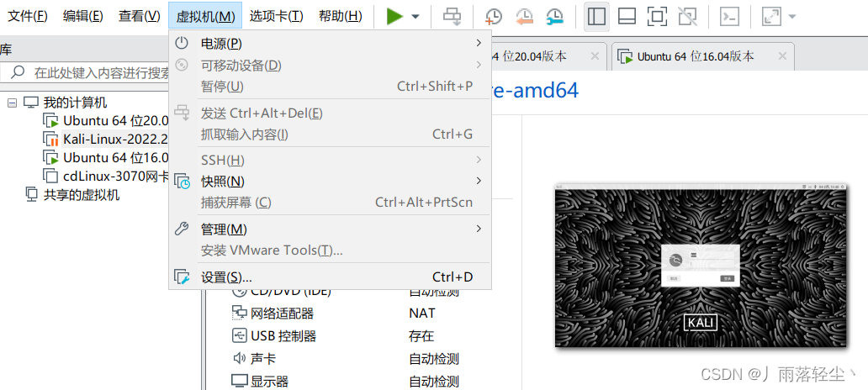Open the 选项卡(T) menu
The width and height of the screenshot is (868, 390).
(276, 16)
